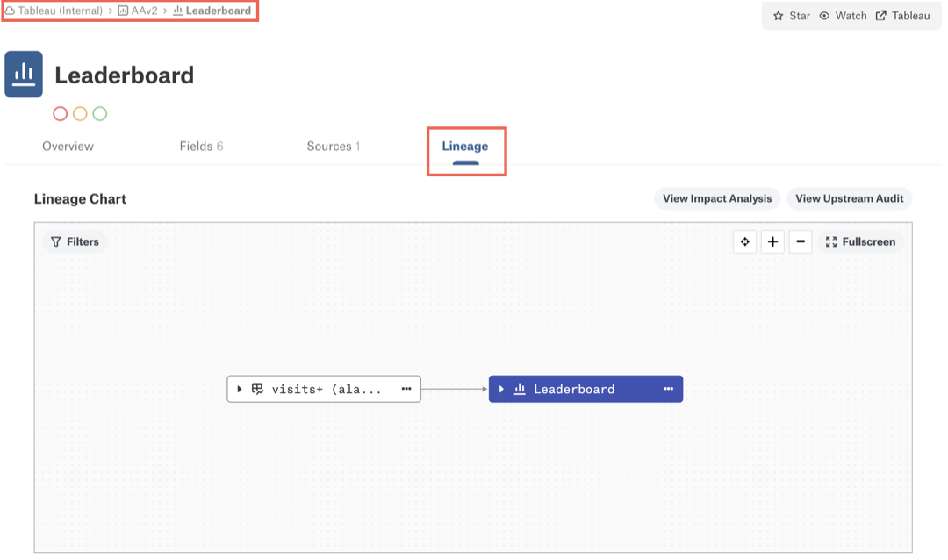Image resolution: width=948 pixels, height=560 pixels.
Task: Select the orange status circle
Action: pyautogui.click(x=80, y=114)
